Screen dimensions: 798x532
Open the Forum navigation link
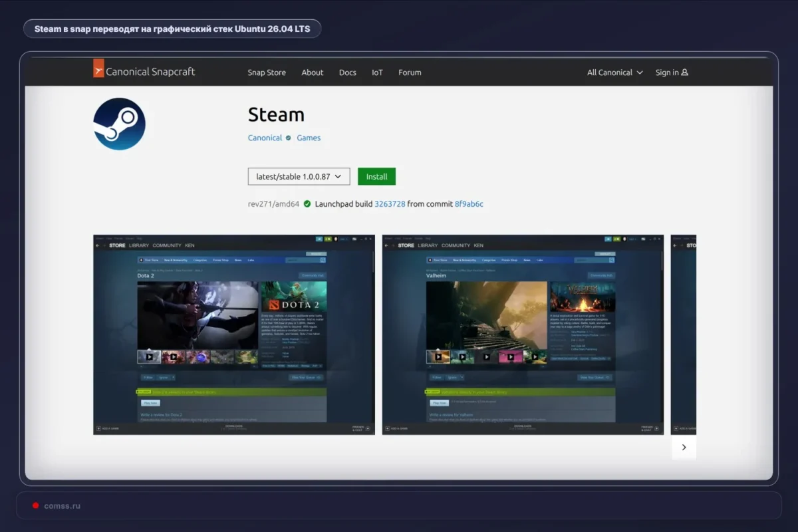[x=410, y=72]
